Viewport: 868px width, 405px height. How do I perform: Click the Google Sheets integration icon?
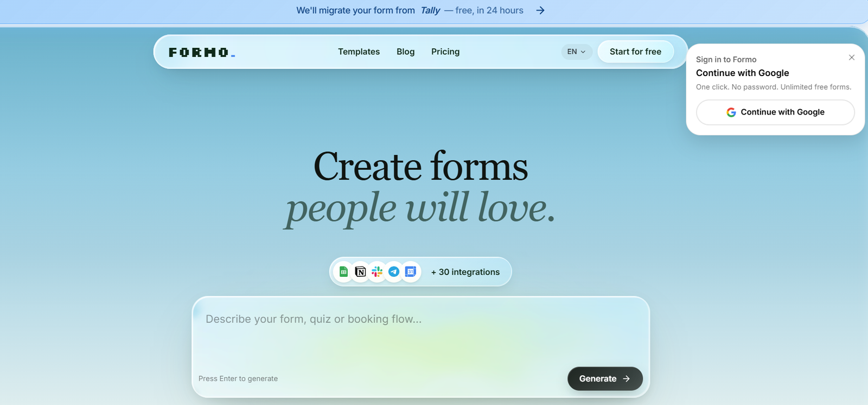click(x=343, y=271)
